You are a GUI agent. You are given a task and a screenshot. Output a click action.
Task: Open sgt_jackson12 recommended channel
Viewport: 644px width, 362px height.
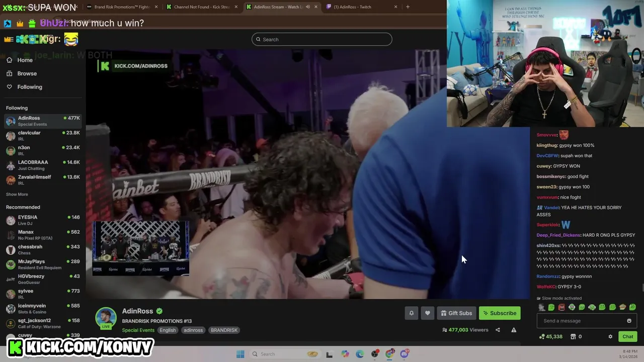(x=43, y=323)
